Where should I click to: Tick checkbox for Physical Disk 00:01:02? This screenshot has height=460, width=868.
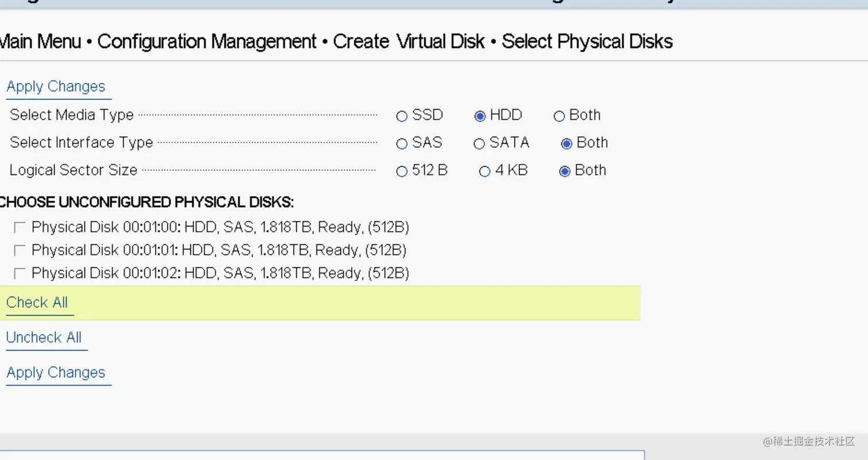click(20, 273)
